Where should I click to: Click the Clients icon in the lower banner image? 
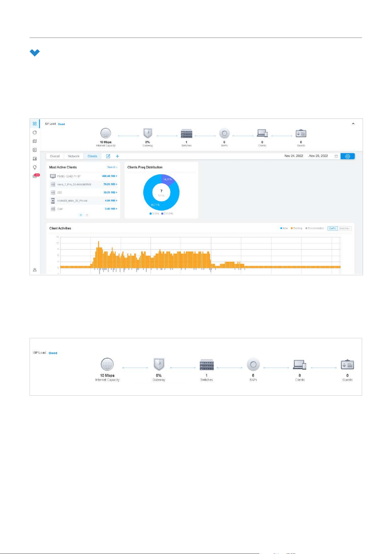click(300, 365)
